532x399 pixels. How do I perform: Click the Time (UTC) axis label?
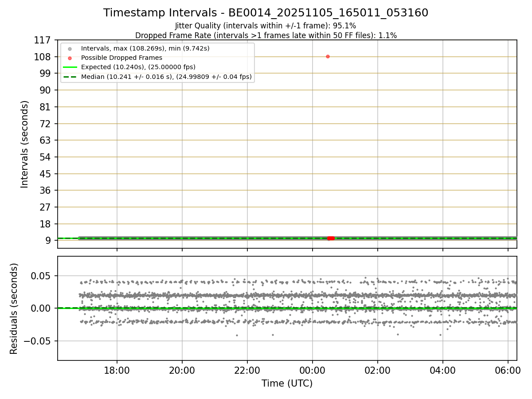(x=287, y=383)
